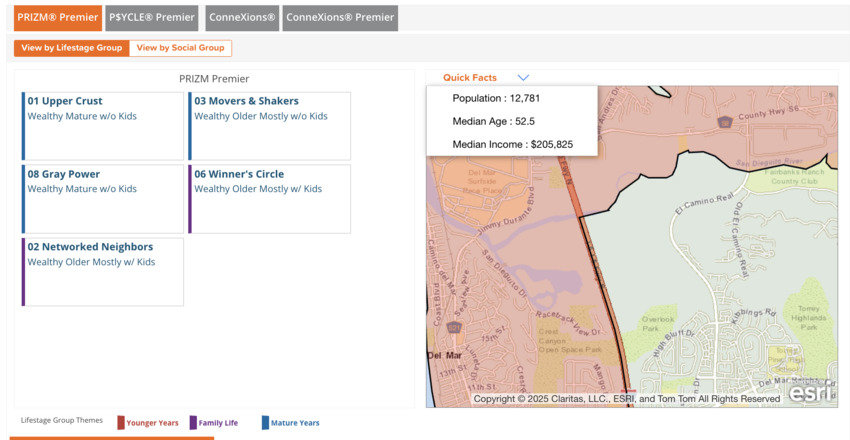Click the Younger Years legend label
The height and width of the screenshot is (440, 850).
152,423
